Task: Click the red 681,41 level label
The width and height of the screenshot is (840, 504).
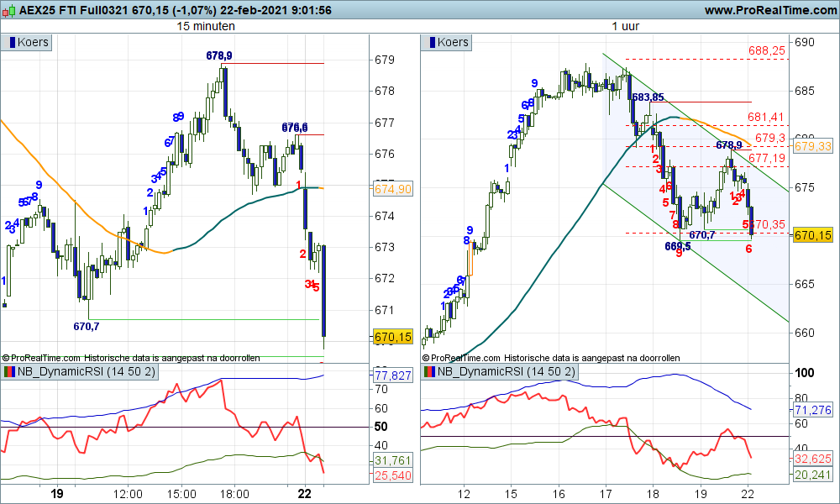Action: [x=765, y=118]
